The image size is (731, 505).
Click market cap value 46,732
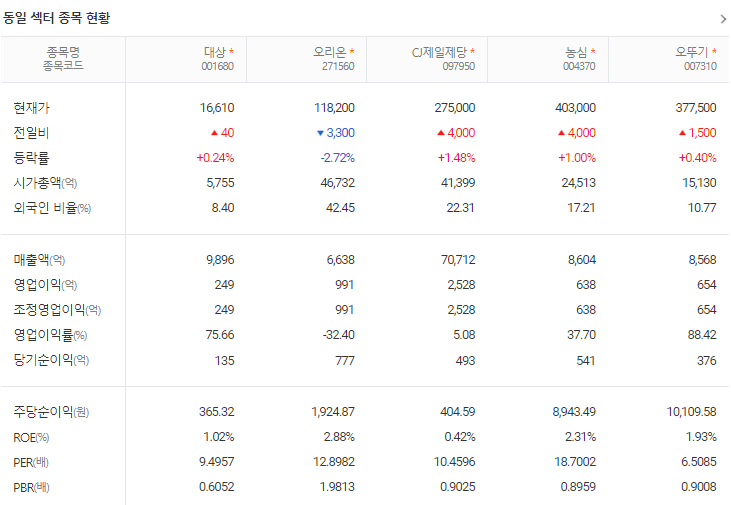pyautogui.click(x=338, y=183)
